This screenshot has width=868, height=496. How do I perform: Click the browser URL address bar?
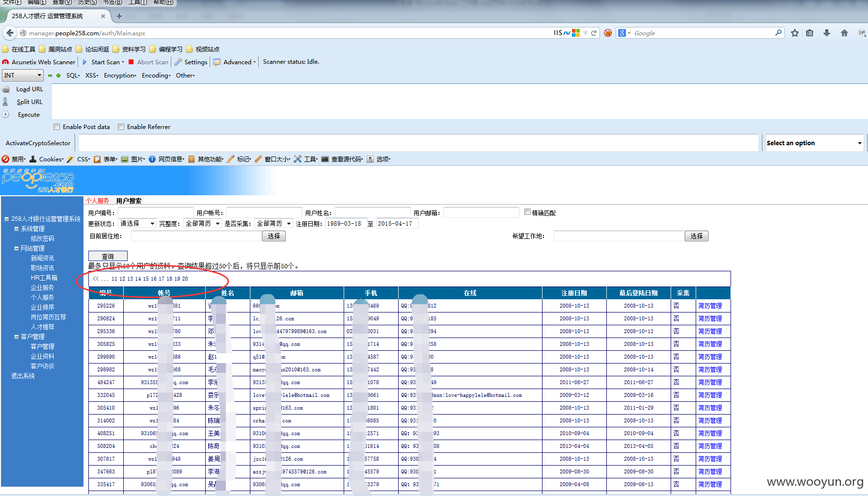(290, 33)
